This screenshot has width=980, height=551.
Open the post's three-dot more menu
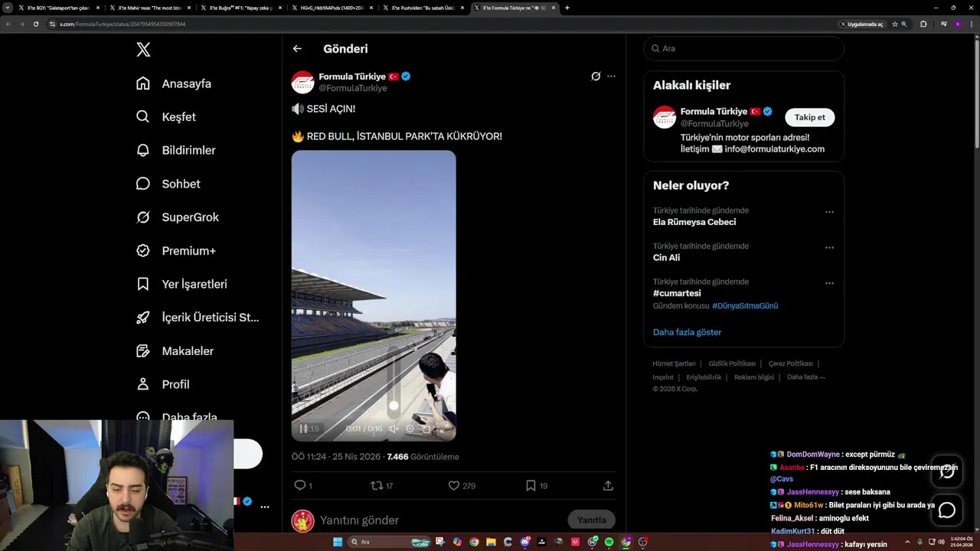[x=611, y=77]
